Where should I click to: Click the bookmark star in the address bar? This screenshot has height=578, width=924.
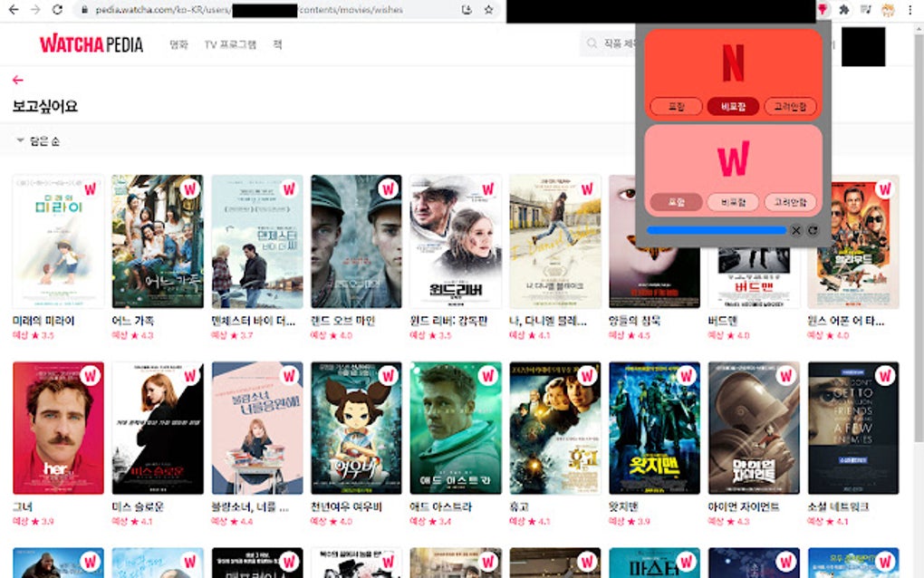click(486, 11)
